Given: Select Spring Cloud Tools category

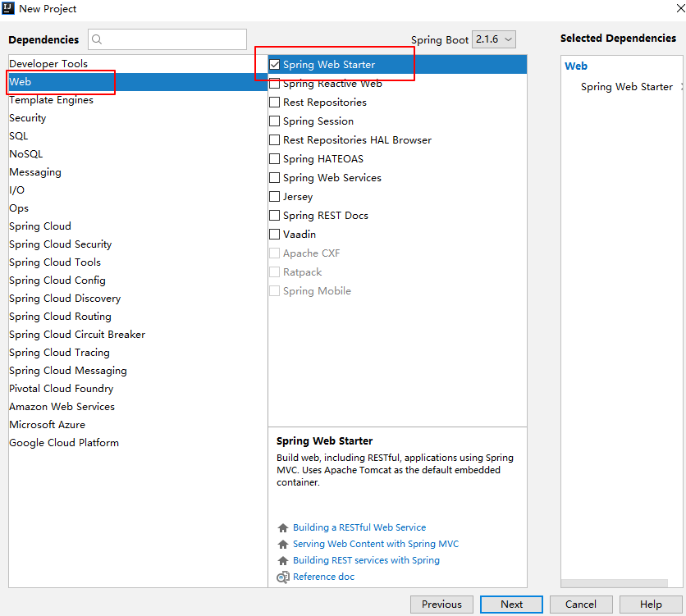Looking at the screenshot, I should pyautogui.click(x=138, y=262).
